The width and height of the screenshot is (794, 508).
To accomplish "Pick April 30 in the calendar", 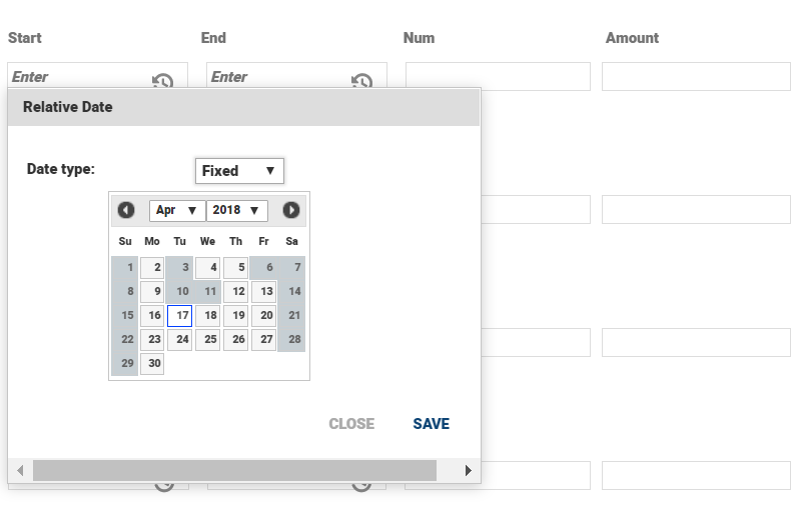I will (152, 364).
